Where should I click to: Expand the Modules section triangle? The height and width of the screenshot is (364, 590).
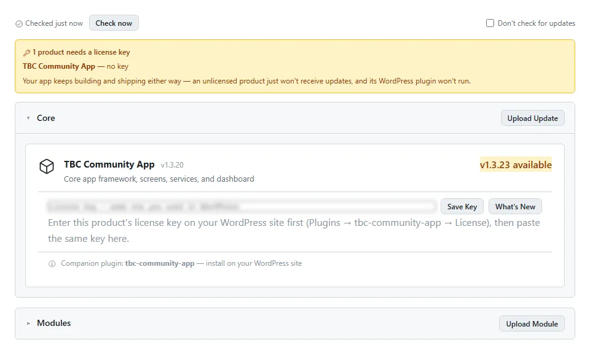click(28, 323)
